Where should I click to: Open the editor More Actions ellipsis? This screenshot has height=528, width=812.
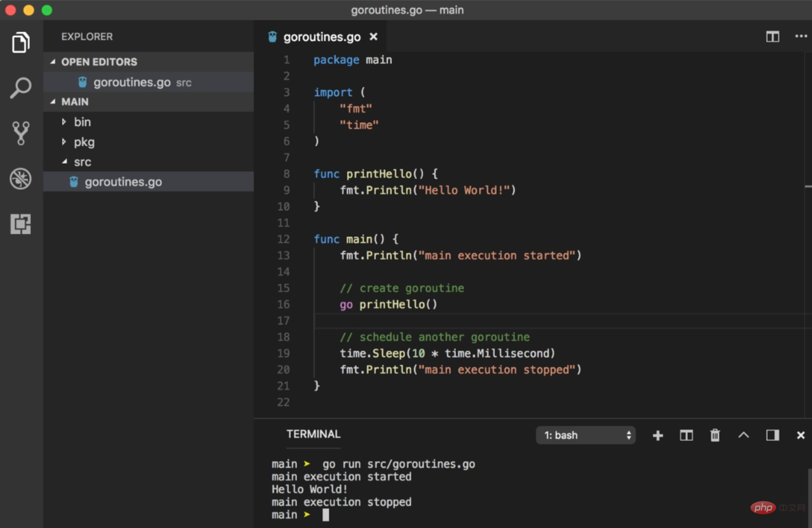point(801,37)
